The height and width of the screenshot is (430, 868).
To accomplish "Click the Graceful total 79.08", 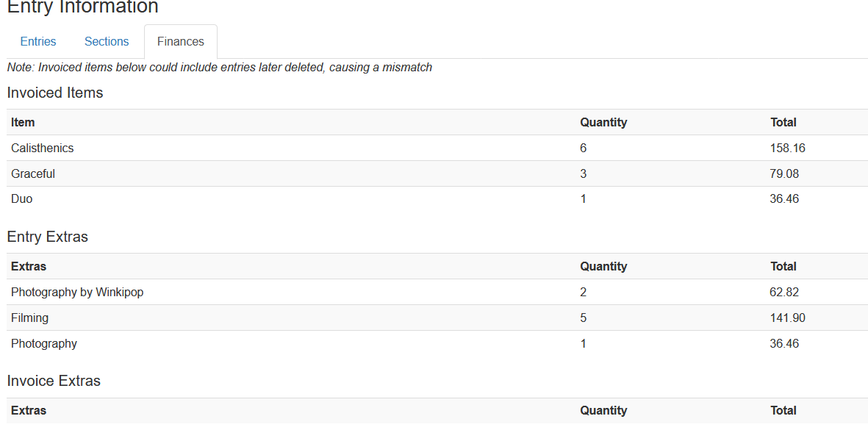I will 784,173.
